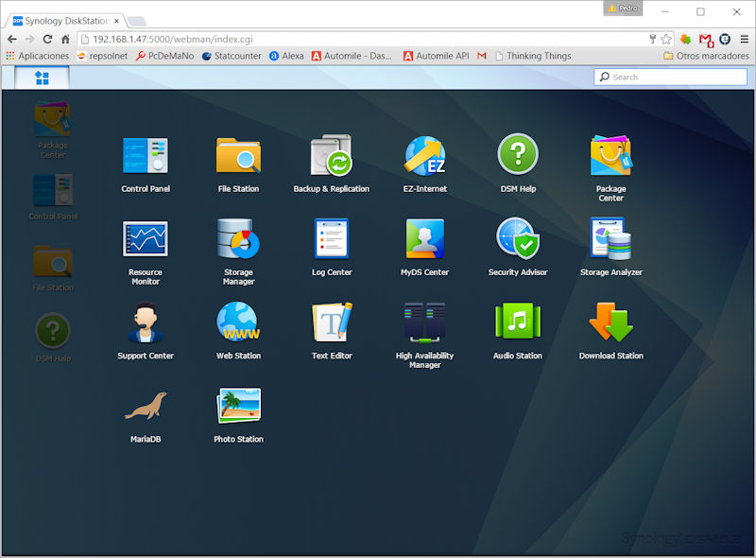Open the Statcounter bookmark
The height and width of the screenshot is (558, 756).
click(x=232, y=56)
